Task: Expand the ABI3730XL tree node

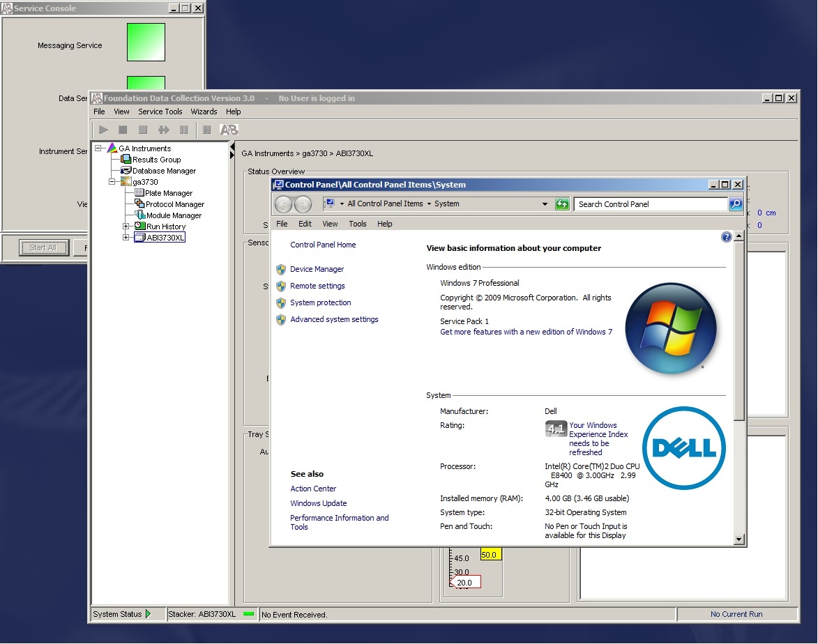Action: point(126,238)
